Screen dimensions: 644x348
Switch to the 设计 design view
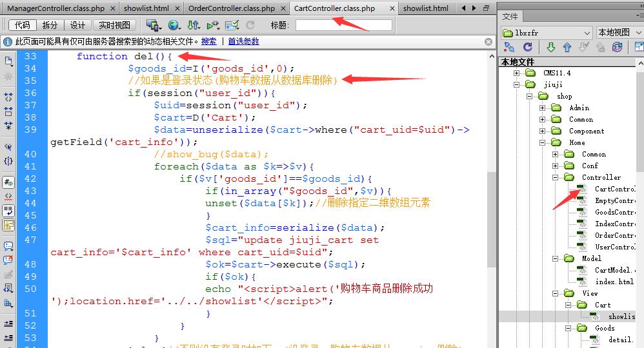tap(77, 25)
